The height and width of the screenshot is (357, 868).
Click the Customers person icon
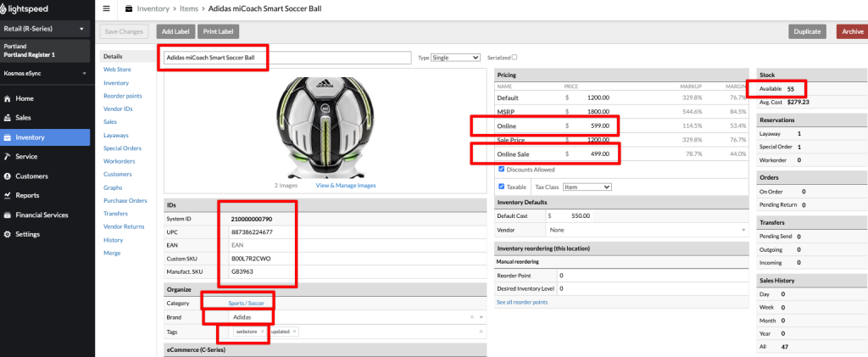pyautogui.click(x=7, y=176)
